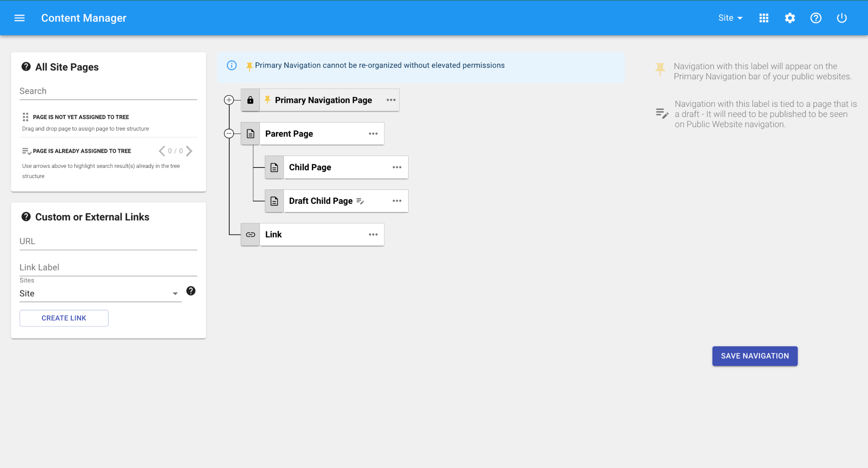Click the lock icon on Primary Navigation Page
Viewport: 868px width, 468px height.
tap(250, 100)
